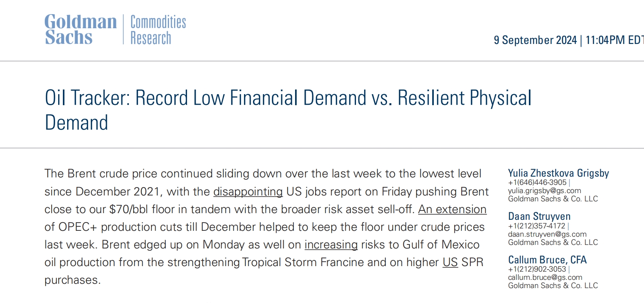Follow the "An extension" link
Screen dimensions: 644x303
click(x=452, y=209)
